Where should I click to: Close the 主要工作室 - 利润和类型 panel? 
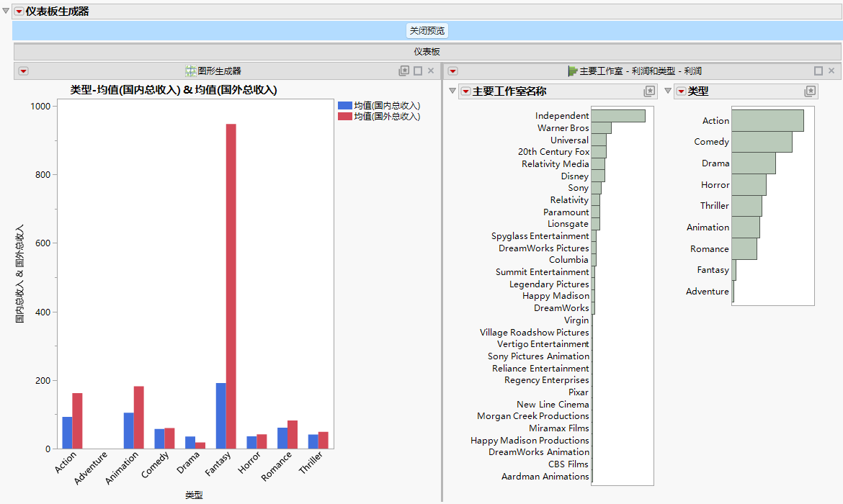(x=831, y=71)
